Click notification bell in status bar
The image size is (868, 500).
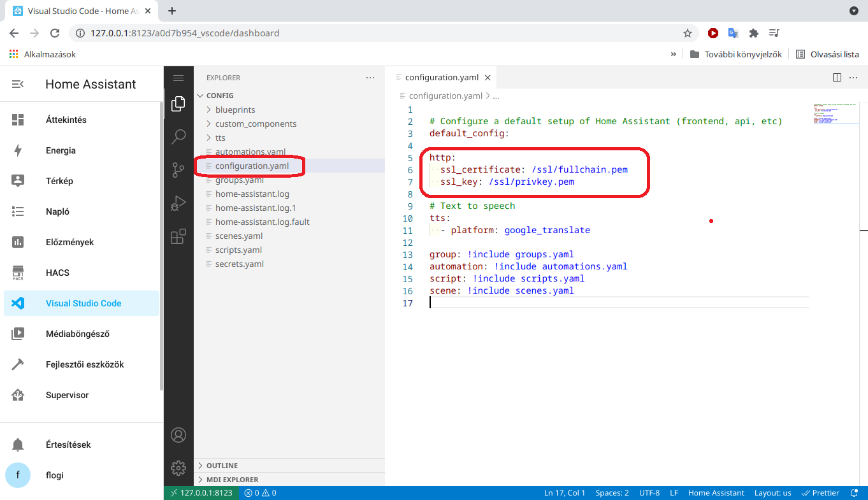click(855, 493)
